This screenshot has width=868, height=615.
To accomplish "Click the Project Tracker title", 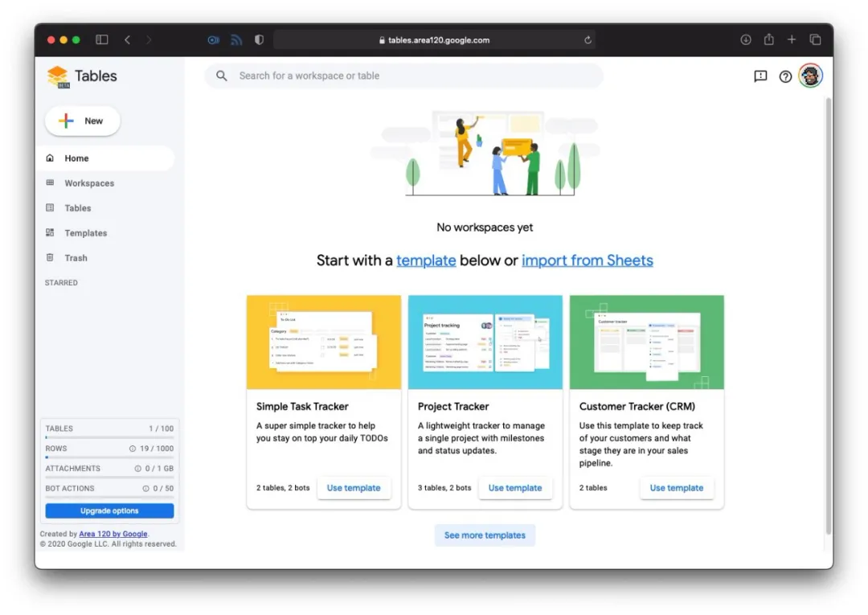I will pos(453,407).
